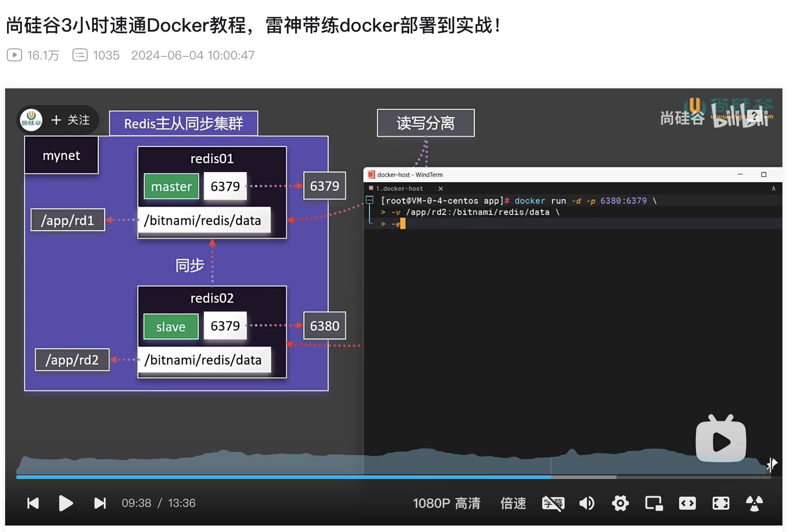Close the 1.docker-host tab
The height and width of the screenshot is (532, 795).
click(440, 188)
